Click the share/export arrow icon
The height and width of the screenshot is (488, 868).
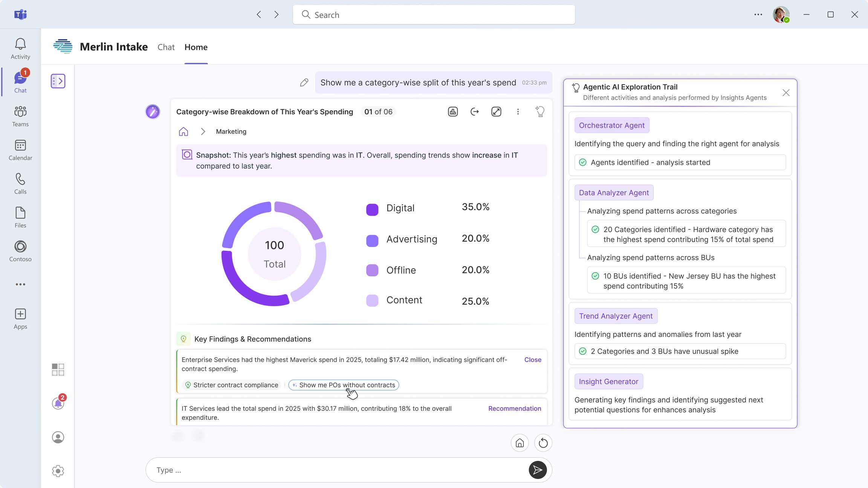(475, 111)
